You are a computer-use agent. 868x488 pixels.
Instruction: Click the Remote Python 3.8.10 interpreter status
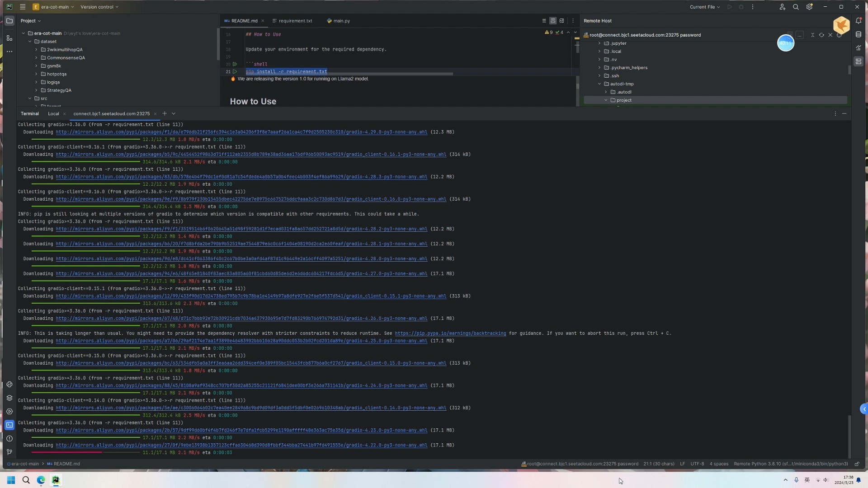791,464
